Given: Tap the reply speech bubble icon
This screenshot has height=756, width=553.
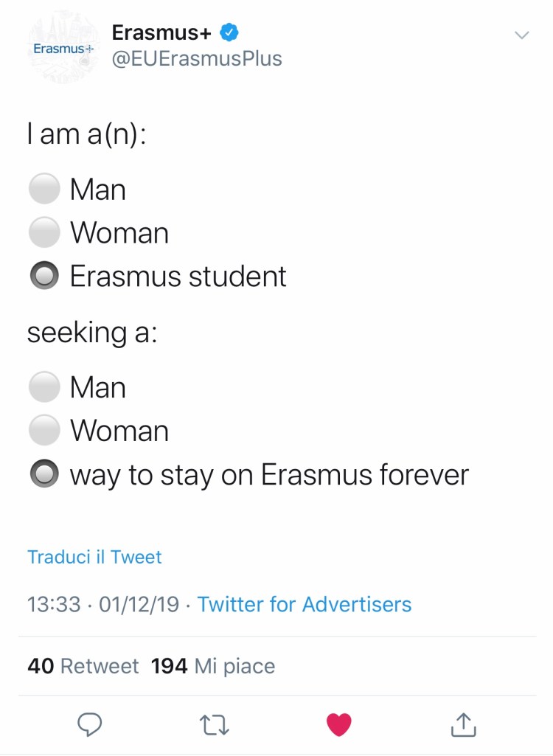Looking at the screenshot, I should [x=89, y=724].
